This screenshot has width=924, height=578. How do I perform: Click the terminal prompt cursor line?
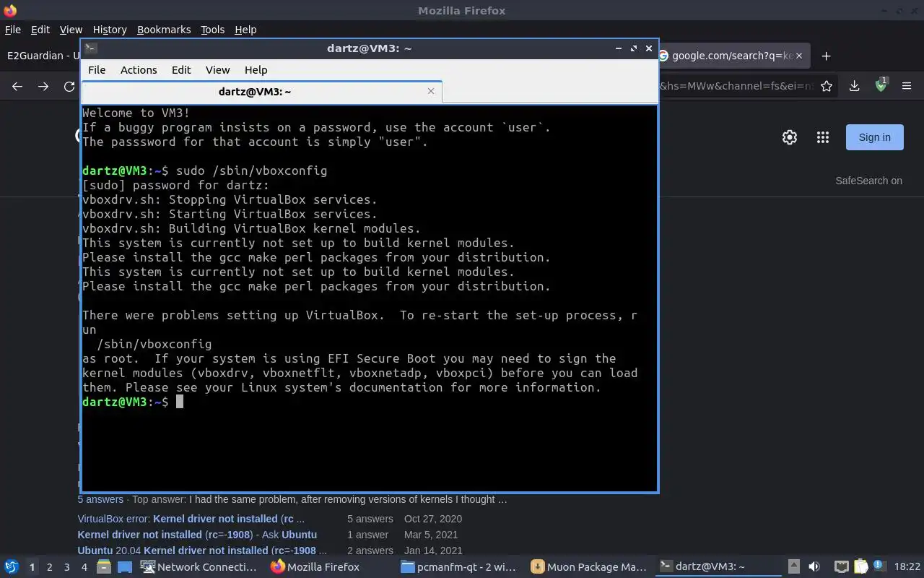tap(133, 402)
